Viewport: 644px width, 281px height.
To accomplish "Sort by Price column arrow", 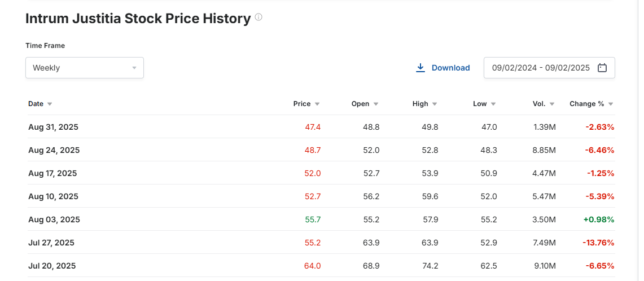I will pos(317,104).
